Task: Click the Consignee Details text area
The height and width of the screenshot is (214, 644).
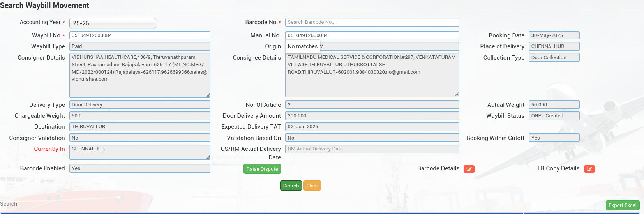Action: 372,75
